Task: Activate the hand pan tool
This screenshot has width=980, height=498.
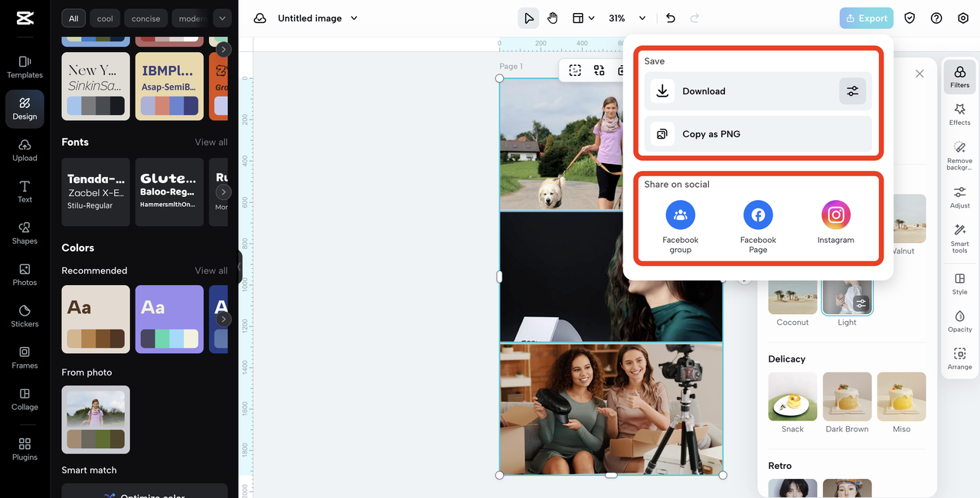Action: pyautogui.click(x=553, y=18)
